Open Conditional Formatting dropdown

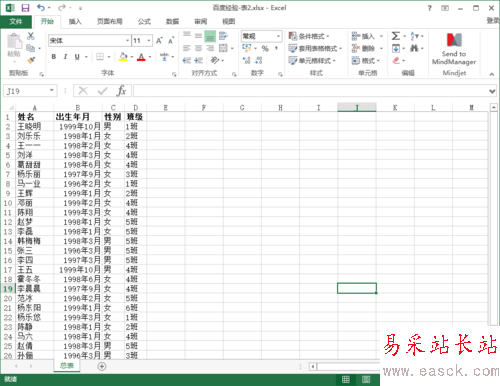(309, 36)
